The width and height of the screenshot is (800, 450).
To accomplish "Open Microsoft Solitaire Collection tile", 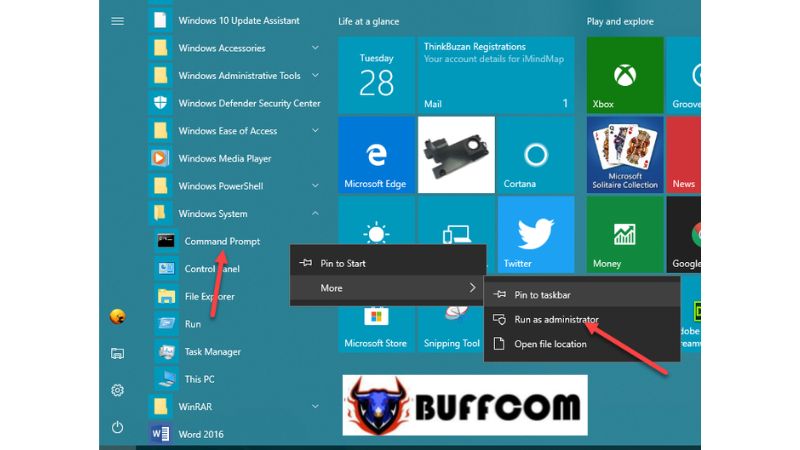I will (625, 155).
